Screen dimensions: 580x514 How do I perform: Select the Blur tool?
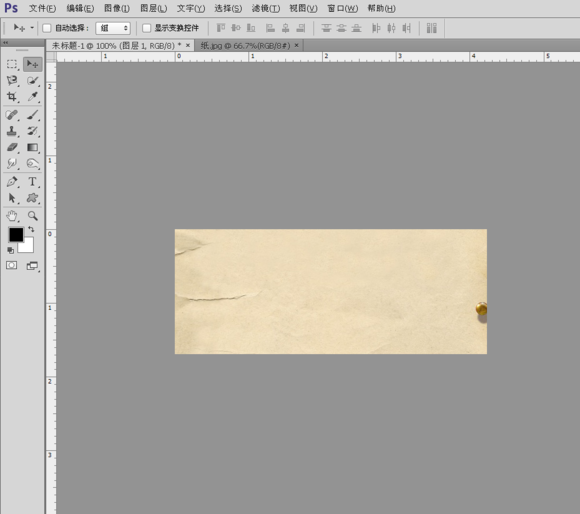12,163
